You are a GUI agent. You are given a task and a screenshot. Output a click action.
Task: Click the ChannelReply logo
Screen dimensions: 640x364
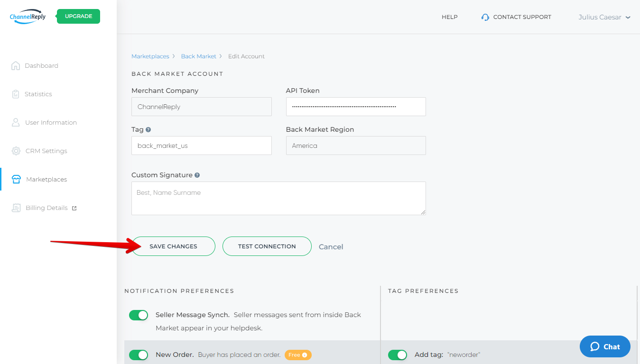[x=28, y=16]
